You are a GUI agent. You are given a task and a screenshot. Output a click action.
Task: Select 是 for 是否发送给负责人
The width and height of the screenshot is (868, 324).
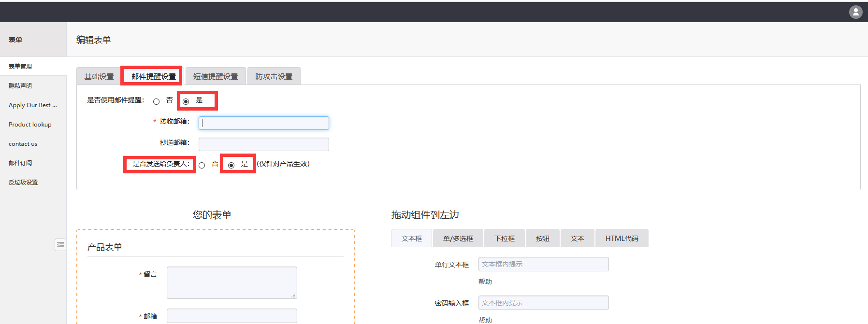point(231,165)
